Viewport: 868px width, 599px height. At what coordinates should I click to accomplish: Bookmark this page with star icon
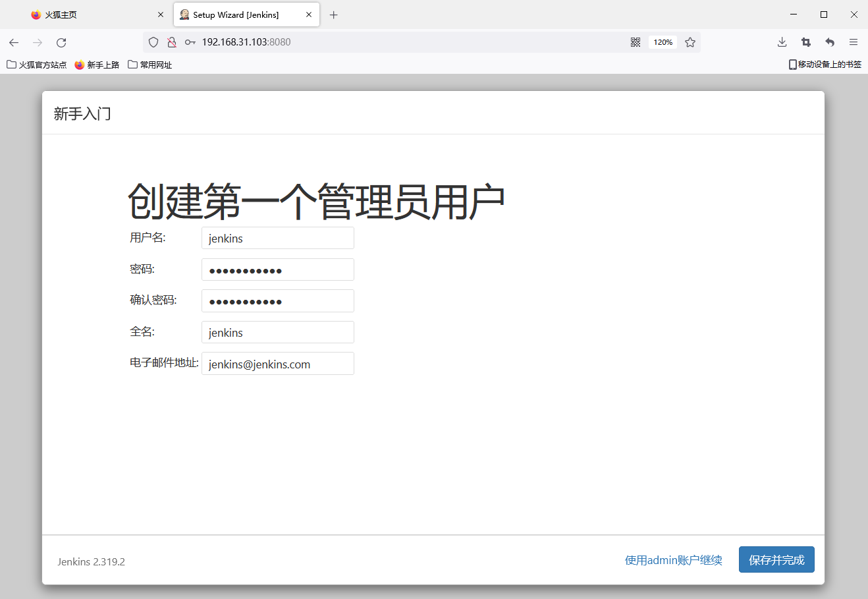coord(690,42)
